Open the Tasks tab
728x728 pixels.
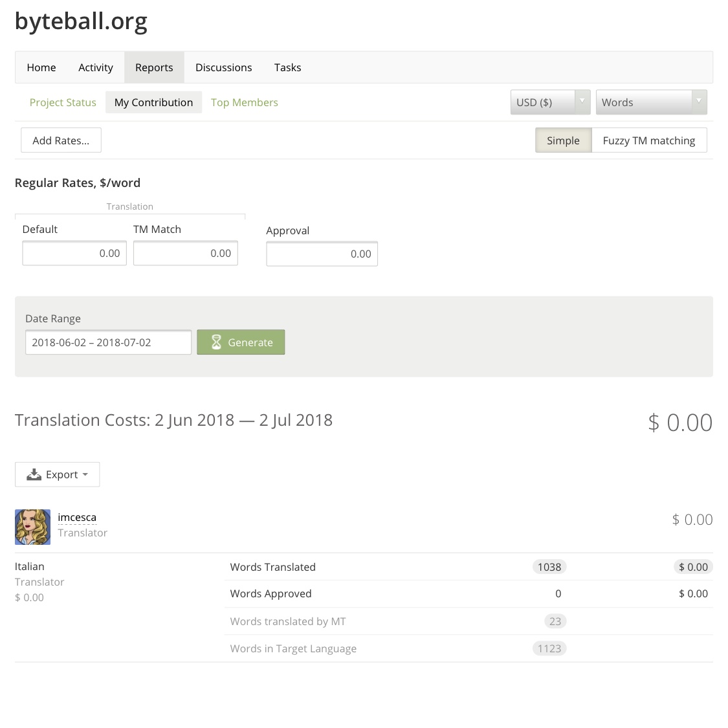coord(287,67)
